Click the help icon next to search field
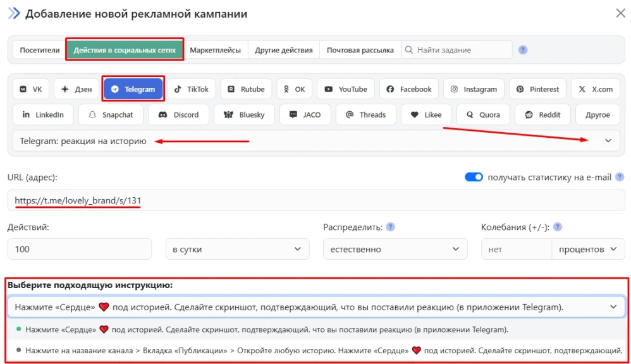This screenshot has width=631, height=364. (x=523, y=50)
